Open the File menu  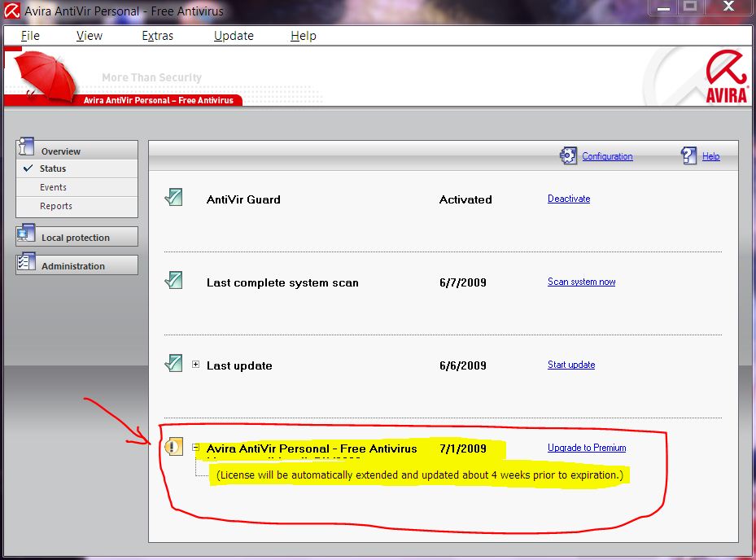[x=30, y=36]
